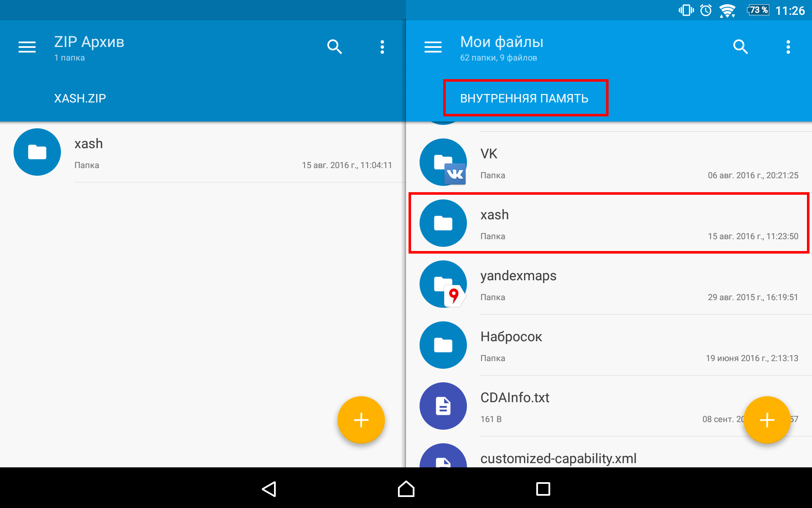Click the yandexmaps folder icon
Screen dimensions: 812x508
tap(443, 284)
